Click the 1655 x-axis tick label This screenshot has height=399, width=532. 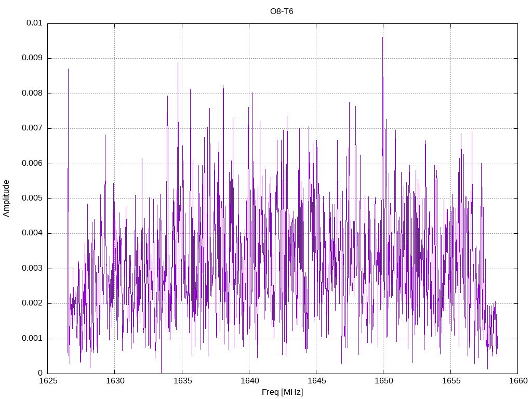click(x=451, y=381)
